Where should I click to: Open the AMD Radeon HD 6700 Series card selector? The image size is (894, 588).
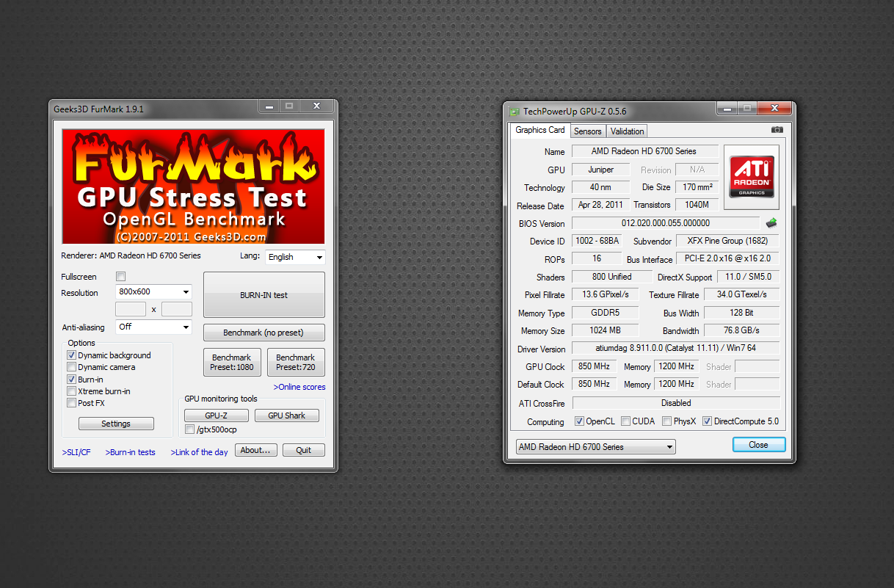[595, 447]
